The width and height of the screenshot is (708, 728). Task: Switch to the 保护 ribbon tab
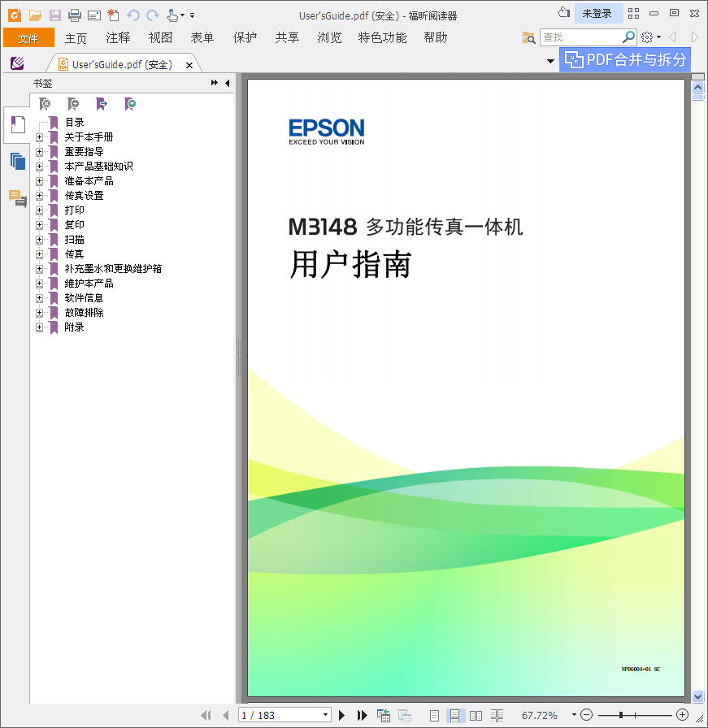point(245,38)
